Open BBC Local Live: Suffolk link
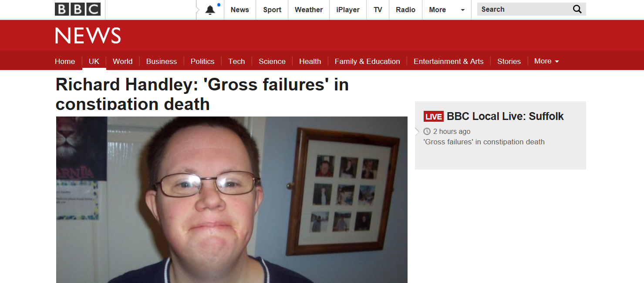The height and width of the screenshot is (283, 644). 505,117
